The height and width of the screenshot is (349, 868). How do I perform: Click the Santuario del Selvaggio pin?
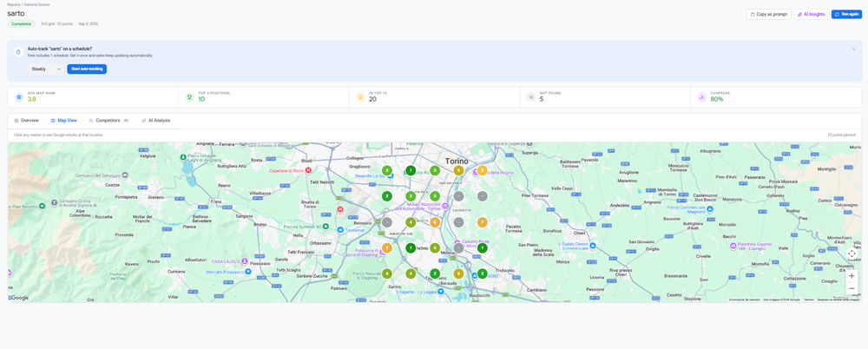pyautogui.click(x=124, y=174)
